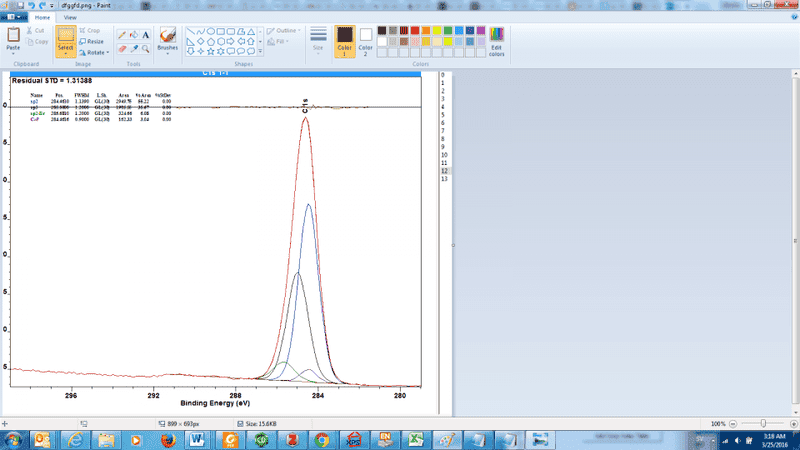The width and height of the screenshot is (800, 450).
Task: Click the Crop tool
Action: (x=90, y=31)
